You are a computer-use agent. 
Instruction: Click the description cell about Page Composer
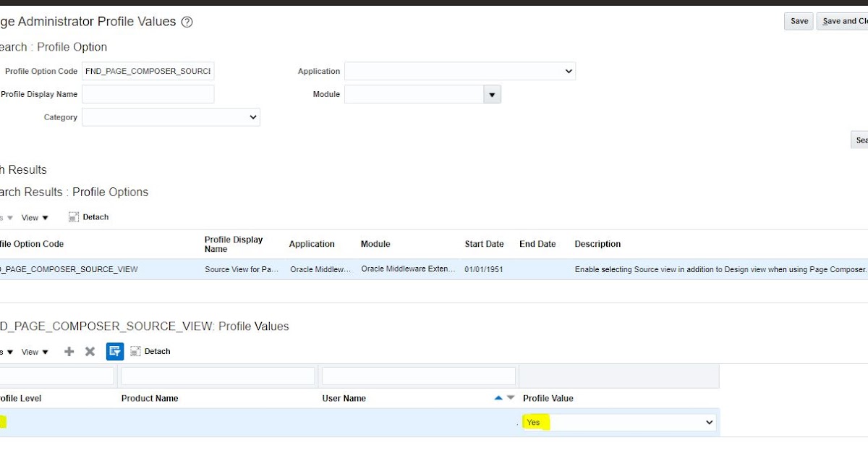tap(720, 269)
